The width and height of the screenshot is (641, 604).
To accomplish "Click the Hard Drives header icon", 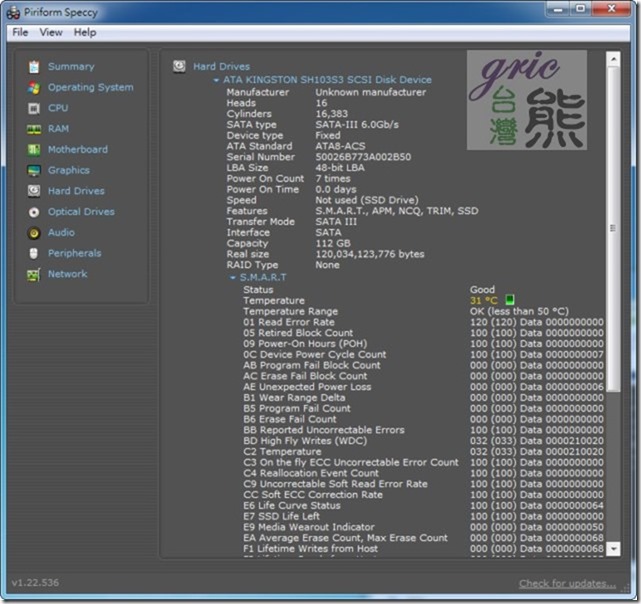I will (179, 66).
